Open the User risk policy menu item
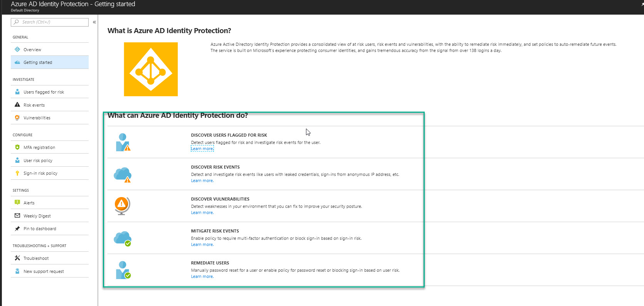This screenshot has height=306, width=644. [38, 161]
